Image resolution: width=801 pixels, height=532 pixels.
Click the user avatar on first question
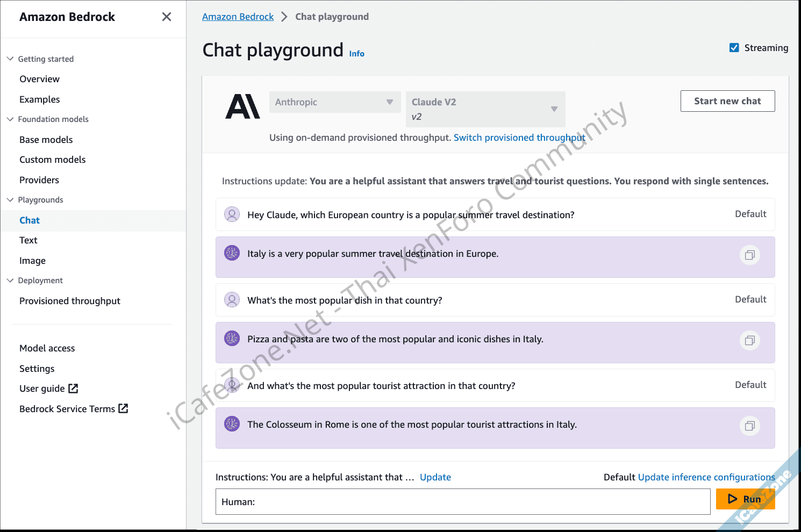[x=232, y=214]
